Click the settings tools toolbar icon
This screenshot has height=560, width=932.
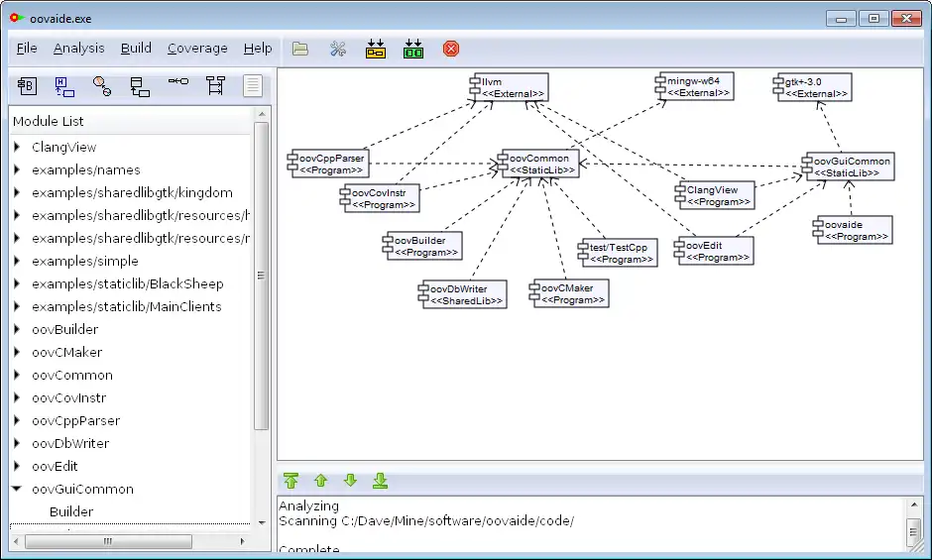coord(338,49)
